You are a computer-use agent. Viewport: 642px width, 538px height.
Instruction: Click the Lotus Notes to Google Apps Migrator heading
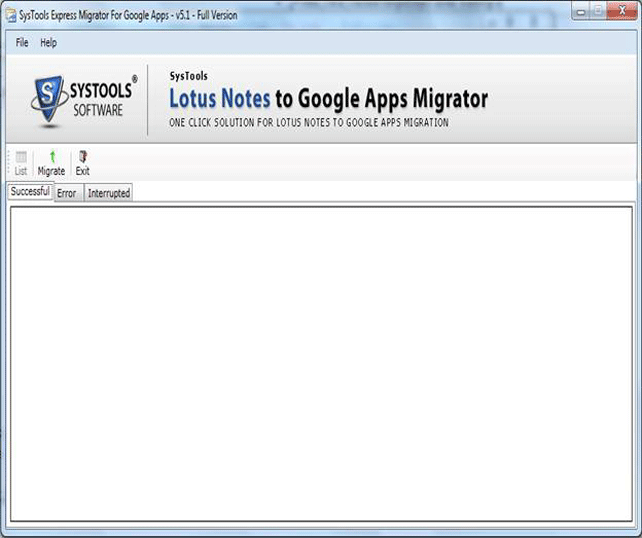pos(328,99)
